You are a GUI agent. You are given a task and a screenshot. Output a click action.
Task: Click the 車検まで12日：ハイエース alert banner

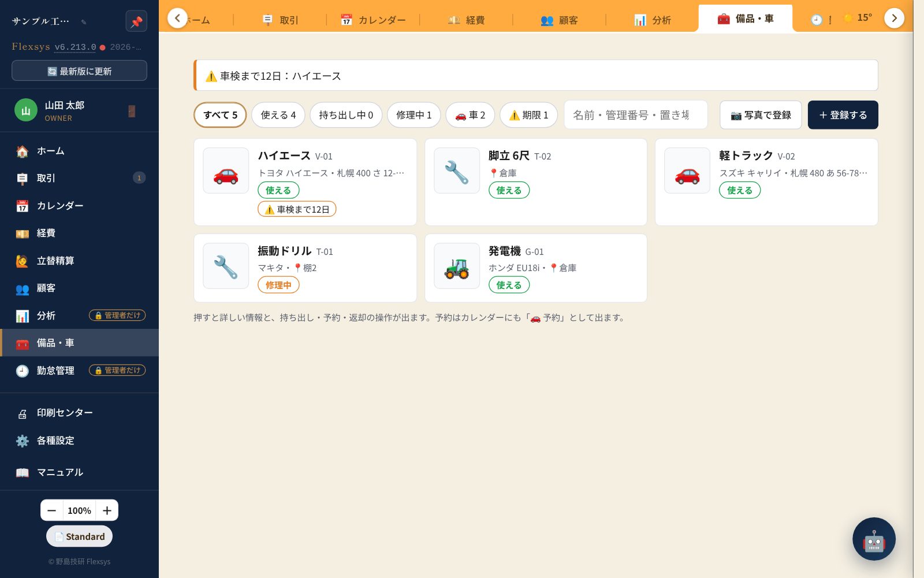click(536, 75)
